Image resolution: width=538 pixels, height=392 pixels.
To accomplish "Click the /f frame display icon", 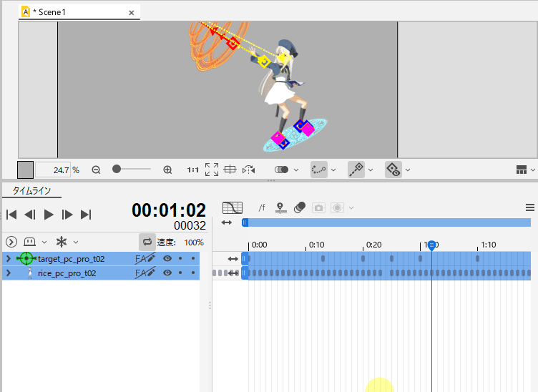I will point(262,207).
